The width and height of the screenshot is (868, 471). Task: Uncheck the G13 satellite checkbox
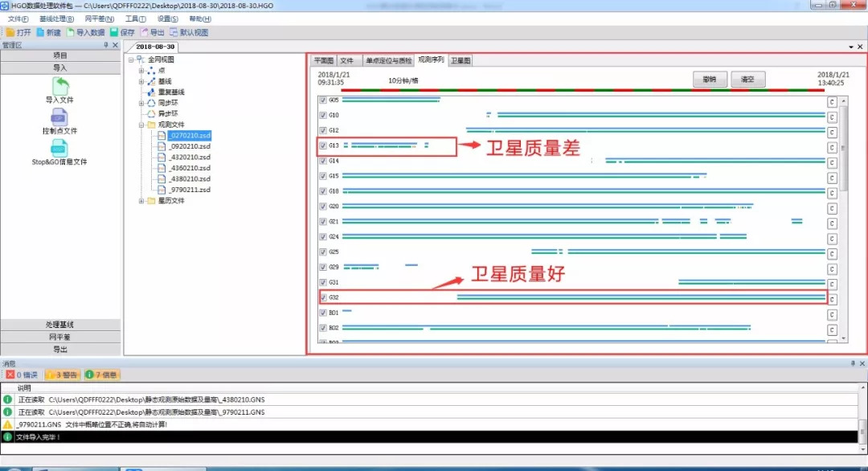click(323, 145)
